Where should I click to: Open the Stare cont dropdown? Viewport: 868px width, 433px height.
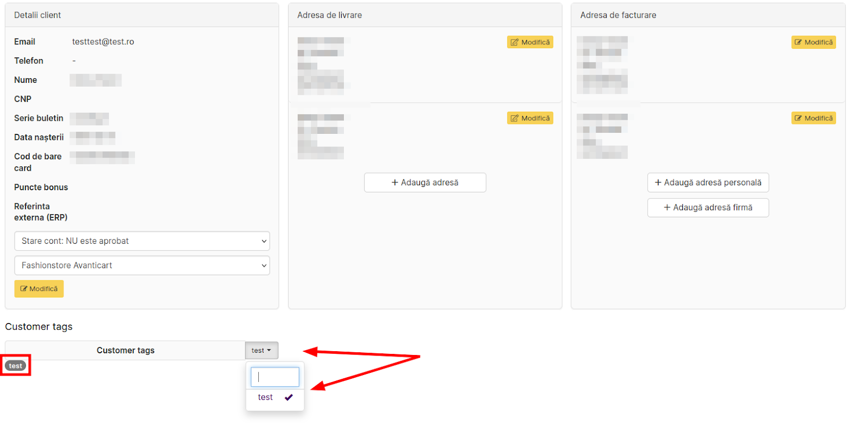[142, 241]
